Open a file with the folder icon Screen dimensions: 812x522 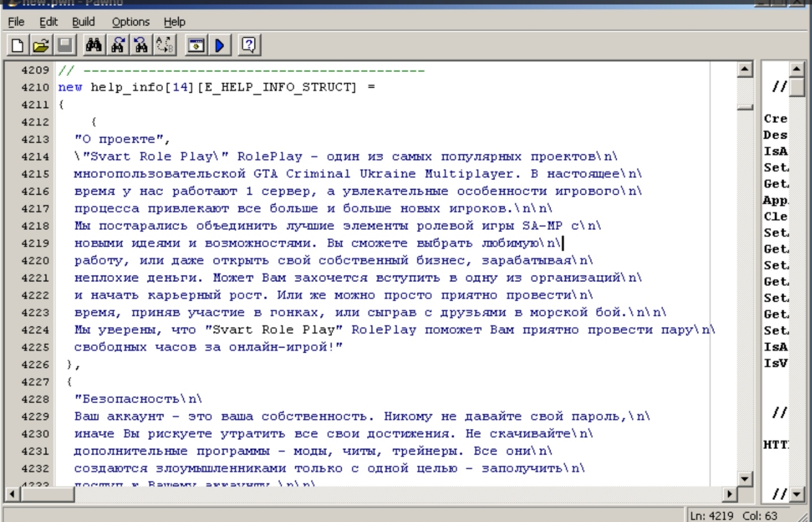coord(41,45)
